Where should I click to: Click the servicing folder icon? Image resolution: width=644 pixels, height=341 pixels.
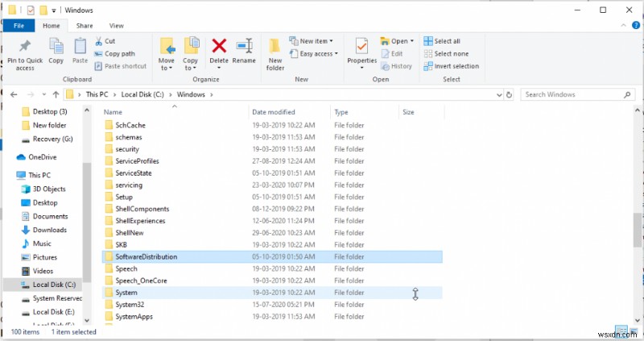click(x=109, y=185)
